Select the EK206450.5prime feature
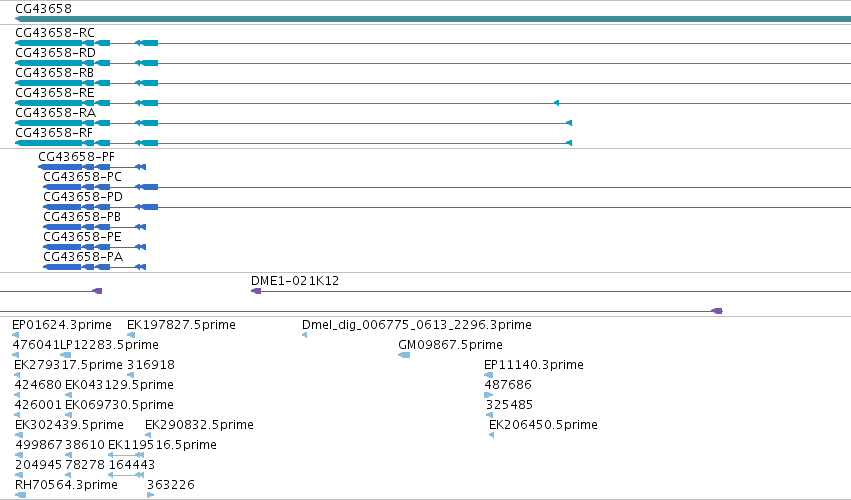This screenshot has width=851, height=500. point(543,425)
